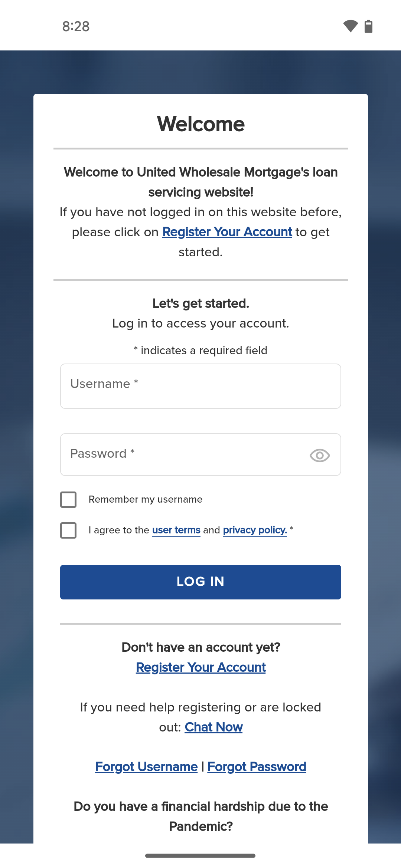Open the Forgot Username link
The image size is (401, 868).
146,767
